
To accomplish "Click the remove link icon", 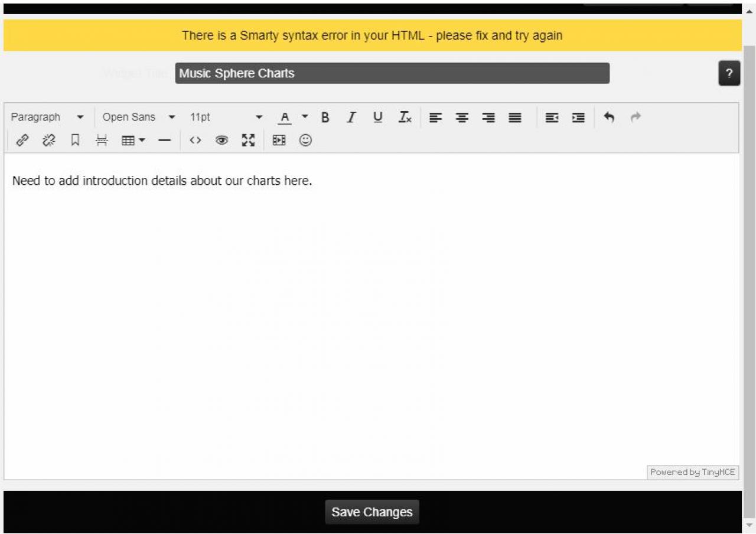I will click(49, 141).
